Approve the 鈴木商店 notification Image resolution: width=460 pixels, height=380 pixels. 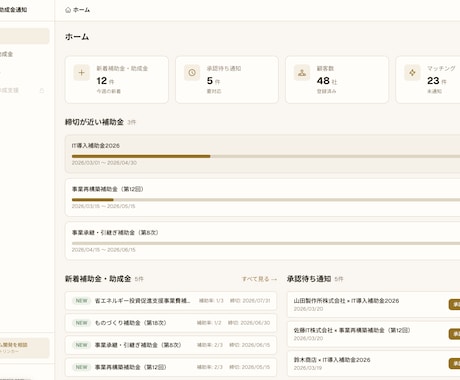pyautogui.click(x=455, y=364)
